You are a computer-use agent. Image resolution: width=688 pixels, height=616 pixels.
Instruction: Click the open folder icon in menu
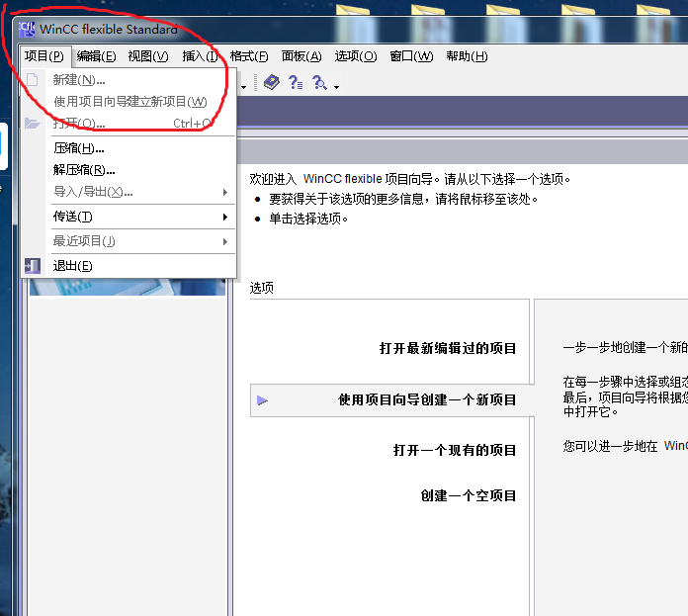(33, 124)
